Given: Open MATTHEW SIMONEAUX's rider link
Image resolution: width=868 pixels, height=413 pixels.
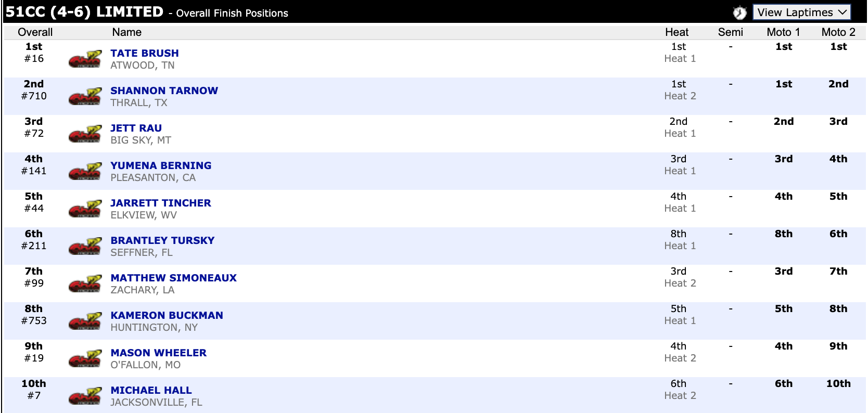Looking at the screenshot, I should [173, 278].
